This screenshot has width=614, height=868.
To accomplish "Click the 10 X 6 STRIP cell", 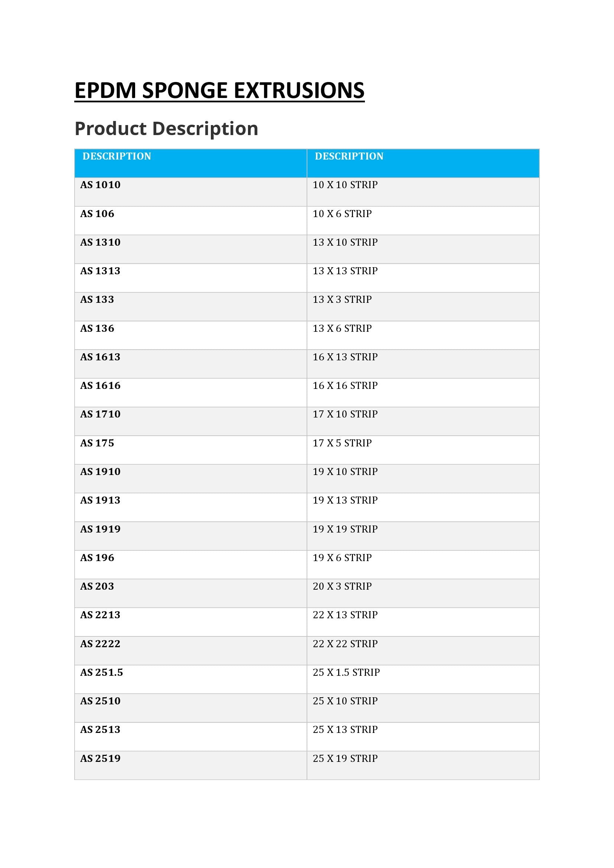I will click(x=342, y=214).
